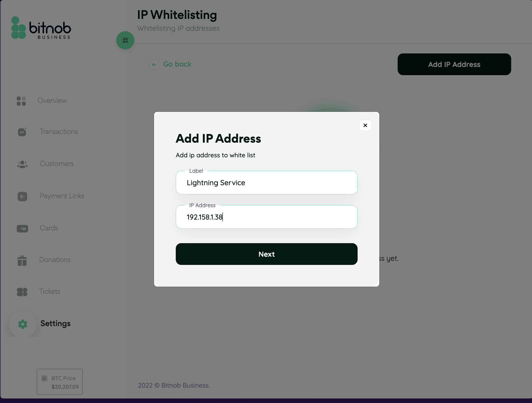The height and width of the screenshot is (403, 532).
Task: Focus the IP Address input field
Action: tap(266, 217)
